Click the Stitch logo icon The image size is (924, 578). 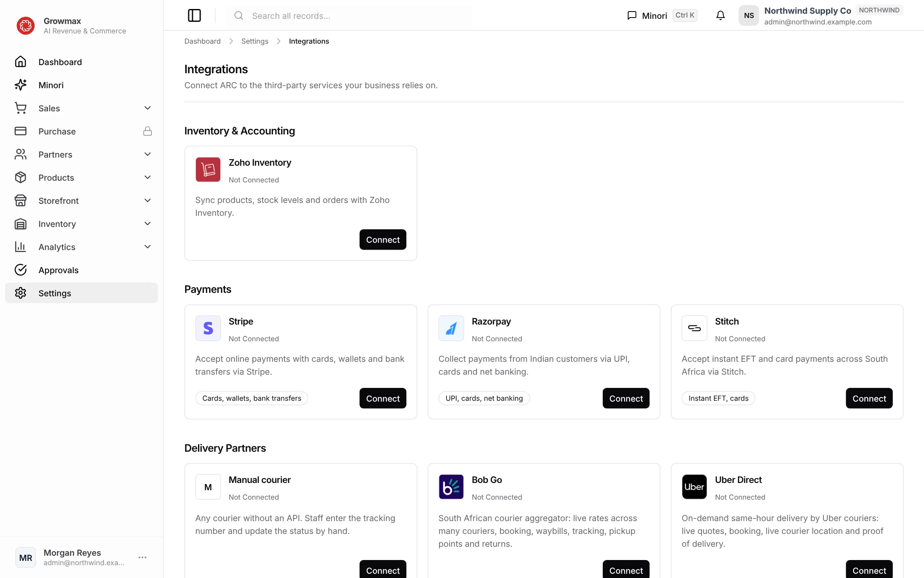tap(694, 328)
